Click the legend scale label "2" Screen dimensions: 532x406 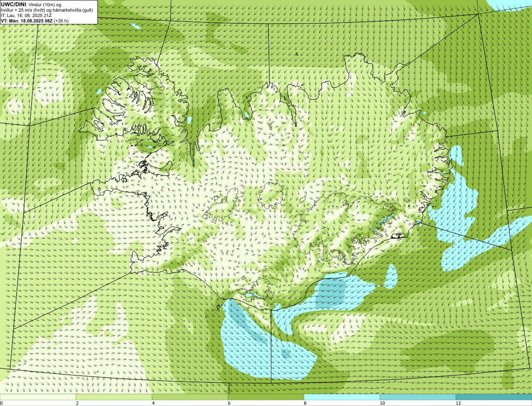tap(77, 403)
